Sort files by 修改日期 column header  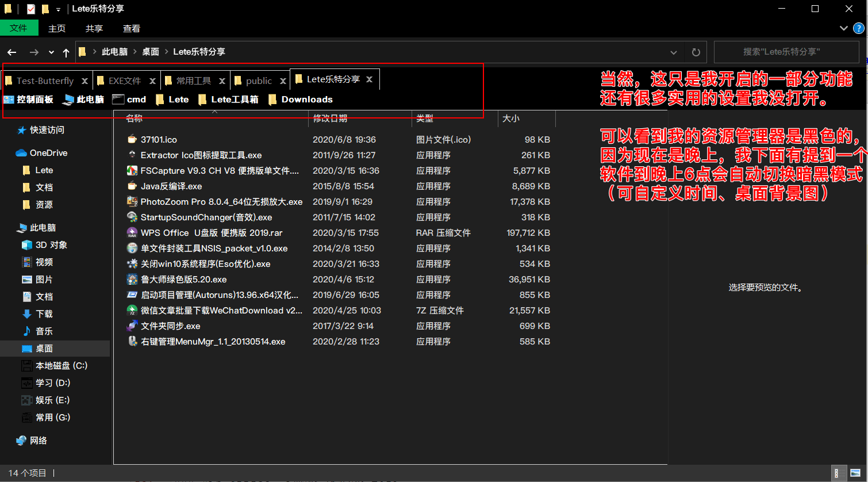(330, 118)
